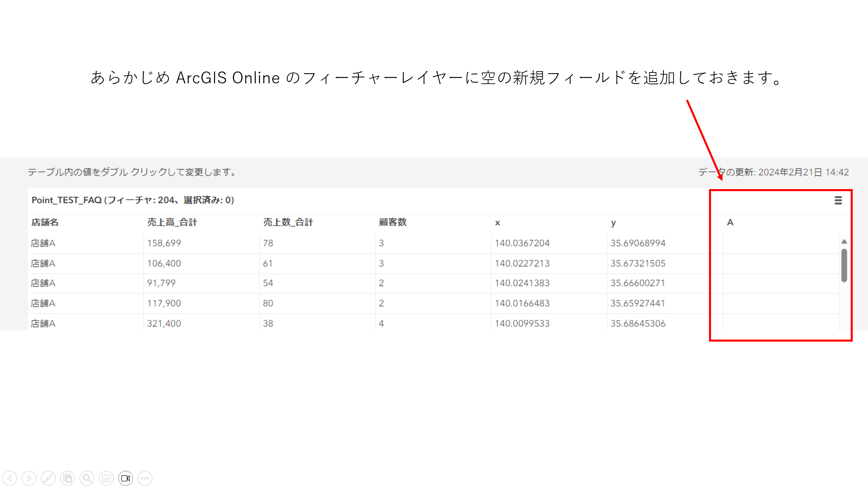Select the x column header
This screenshot has height=488, width=868.
click(x=497, y=223)
